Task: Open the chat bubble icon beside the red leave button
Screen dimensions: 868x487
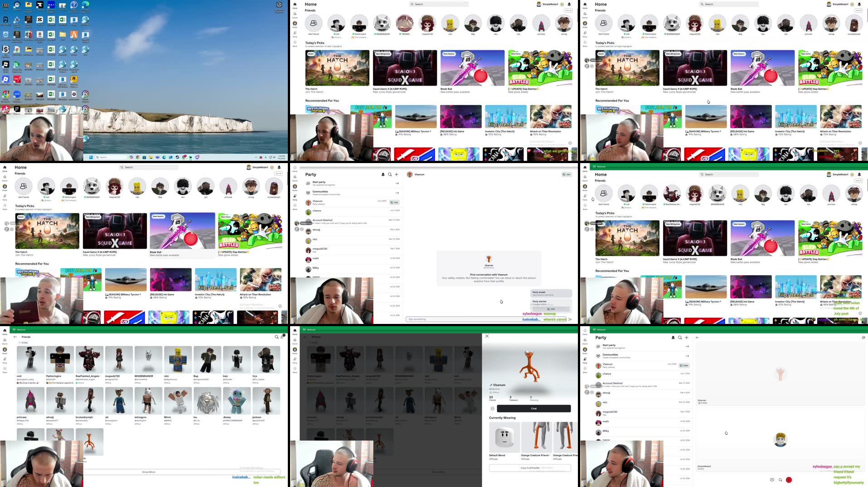Action: point(772,480)
